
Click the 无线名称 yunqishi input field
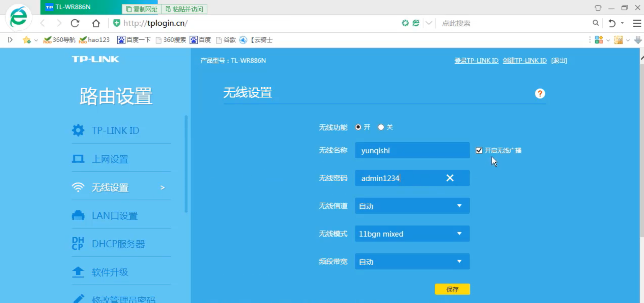412,150
